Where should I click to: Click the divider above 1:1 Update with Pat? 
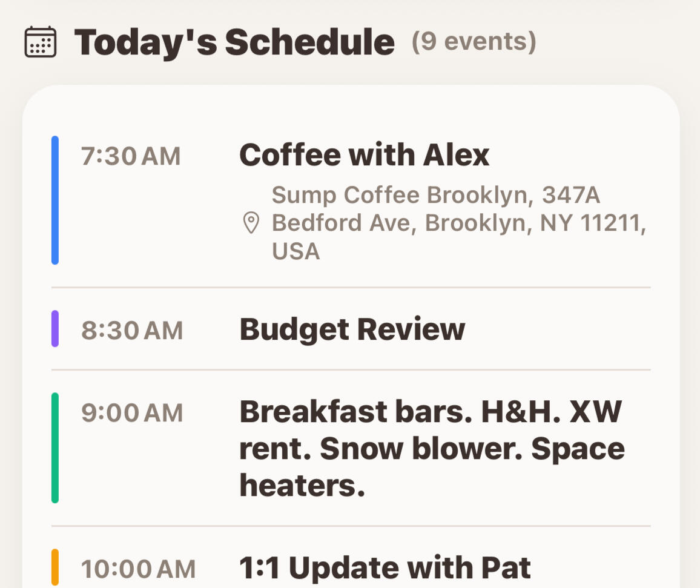point(351,526)
